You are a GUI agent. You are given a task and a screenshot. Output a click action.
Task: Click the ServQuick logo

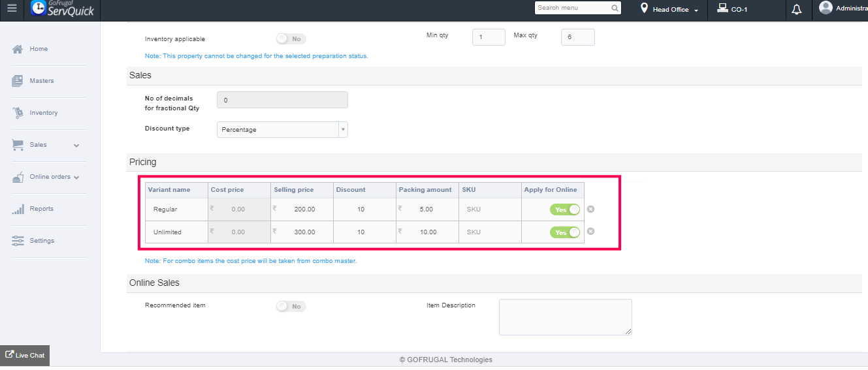[x=63, y=8]
